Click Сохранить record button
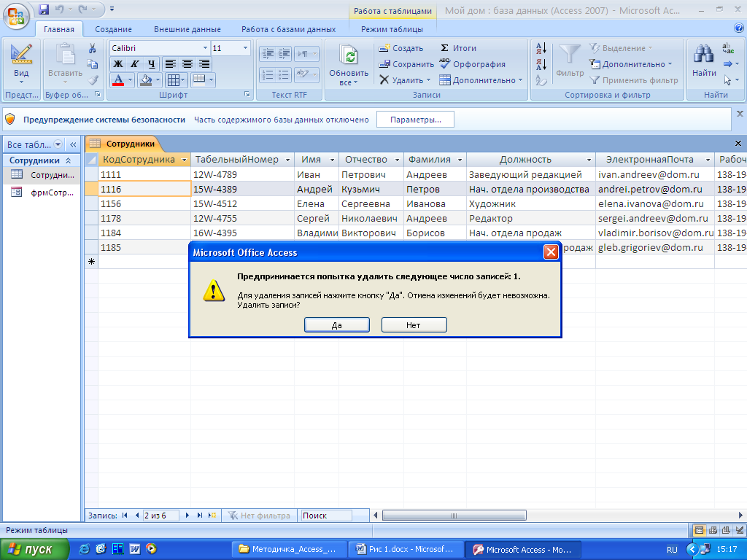747x560 pixels. (x=406, y=64)
